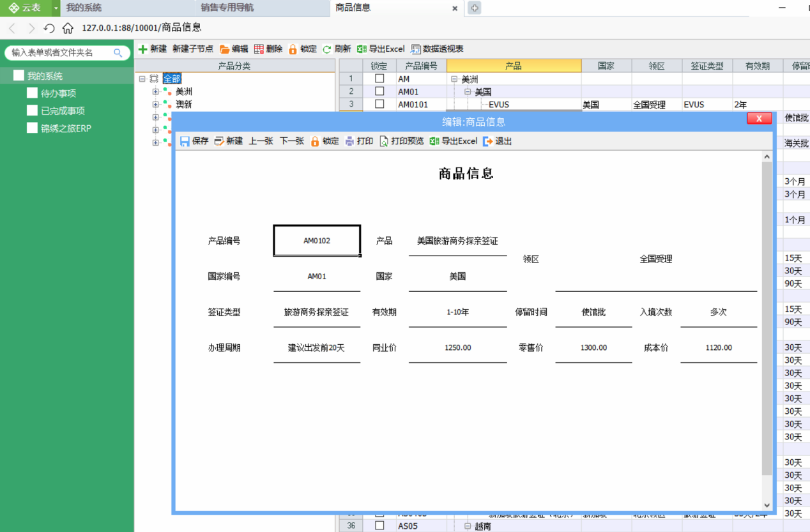
Task: Click the dialog scrollbar up arrow
Action: 767,156
